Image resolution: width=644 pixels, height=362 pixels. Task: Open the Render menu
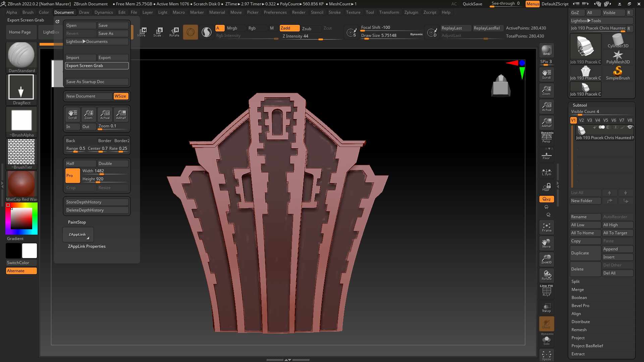298,12
